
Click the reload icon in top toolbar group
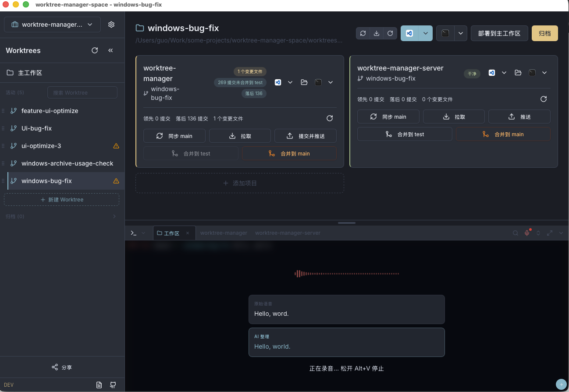[x=390, y=33]
